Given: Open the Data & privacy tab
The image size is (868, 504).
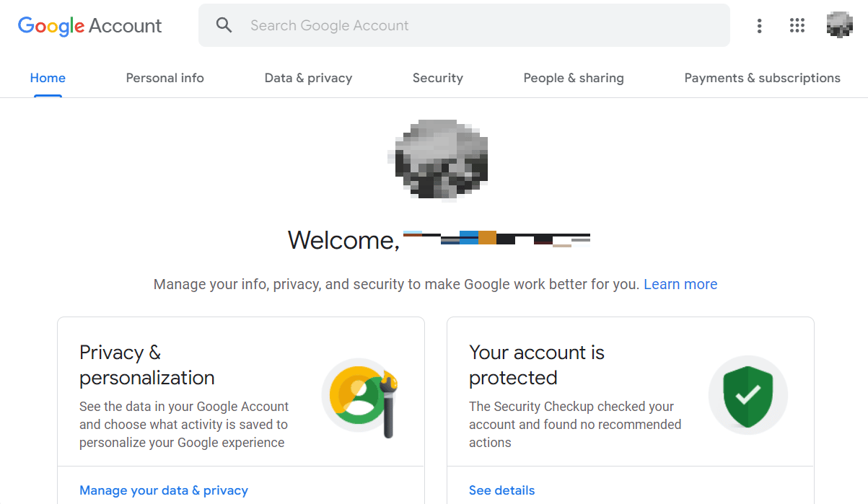Looking at the screenshot, I should click(308, 78).
